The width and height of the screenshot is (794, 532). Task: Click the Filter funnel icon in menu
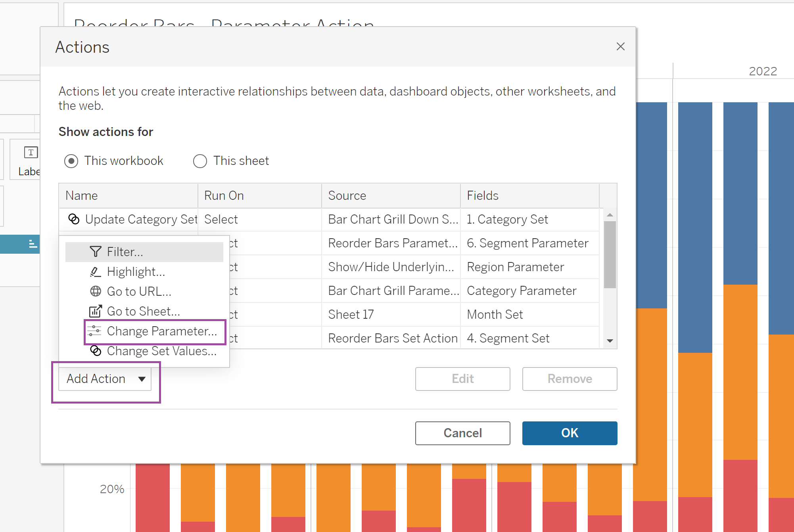pos(95,252)
